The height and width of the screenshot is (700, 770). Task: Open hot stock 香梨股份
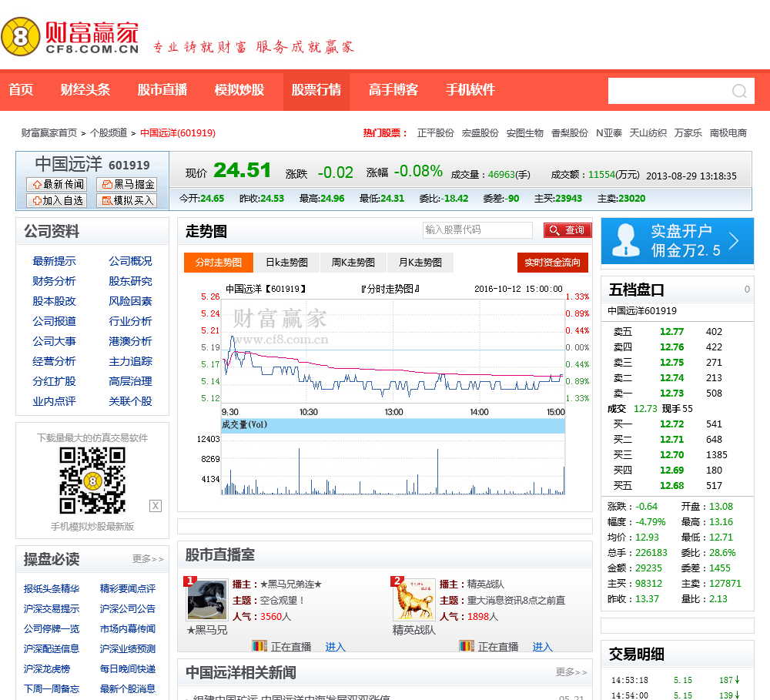[569, 132]
